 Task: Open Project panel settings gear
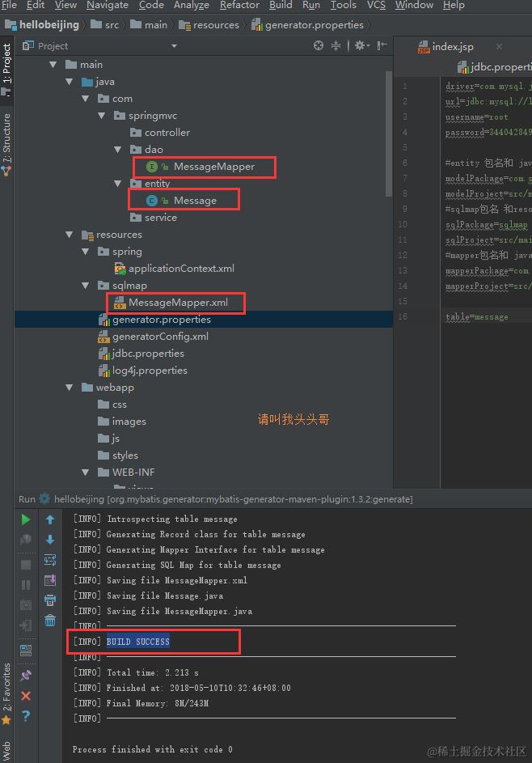point(361,46)
